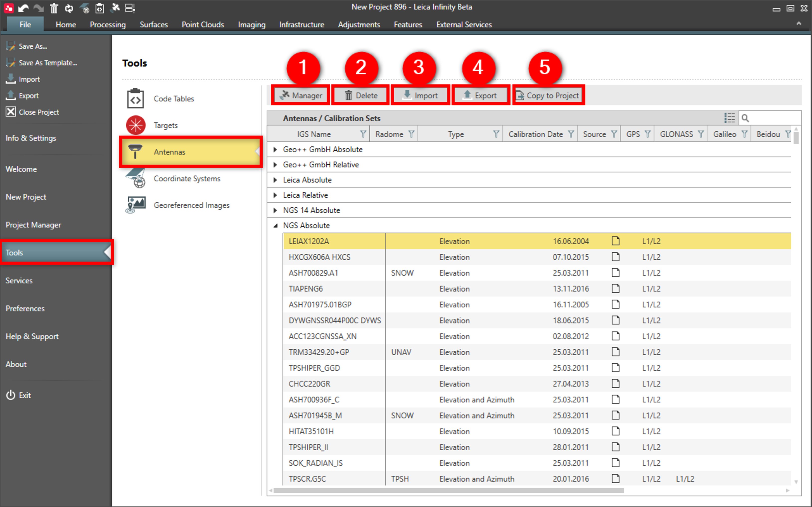Switch to the Adjustments tab

[359, 24]
